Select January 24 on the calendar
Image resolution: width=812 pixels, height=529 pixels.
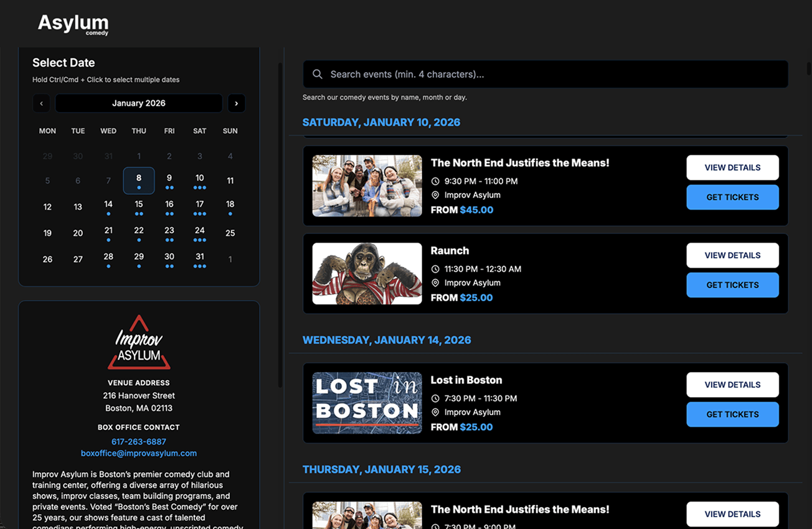[x=200, y=233]
